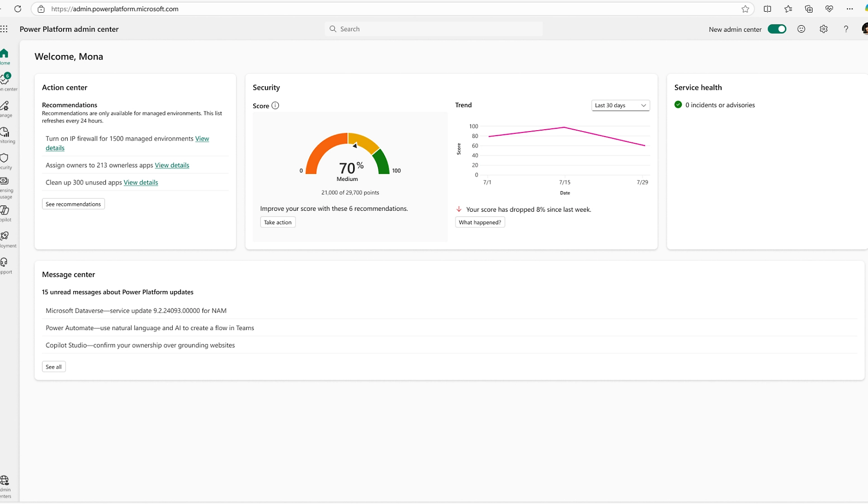Open Licensing usage in sidebar
This screenshot has height=504, width=868.
pos(5,182)
